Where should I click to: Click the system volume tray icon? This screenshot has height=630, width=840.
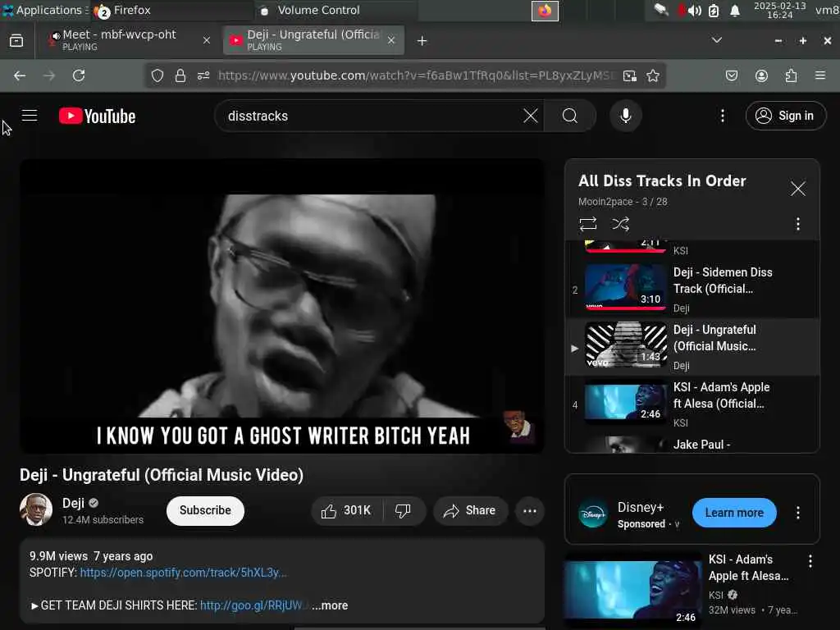coord(694,11)
